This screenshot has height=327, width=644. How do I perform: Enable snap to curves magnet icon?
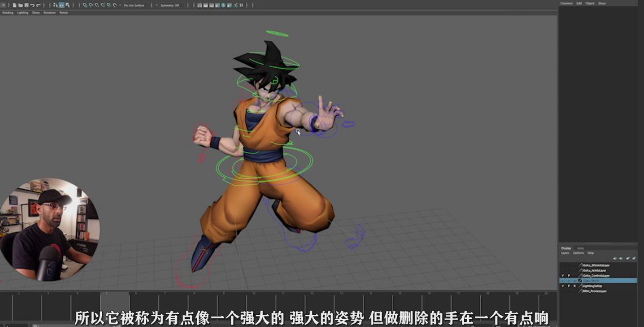91,5
